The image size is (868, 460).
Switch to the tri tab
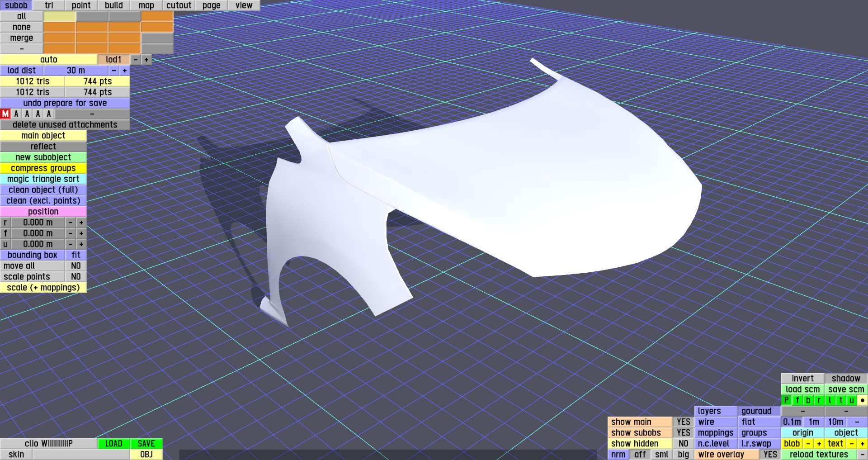[x=49, y=5]
